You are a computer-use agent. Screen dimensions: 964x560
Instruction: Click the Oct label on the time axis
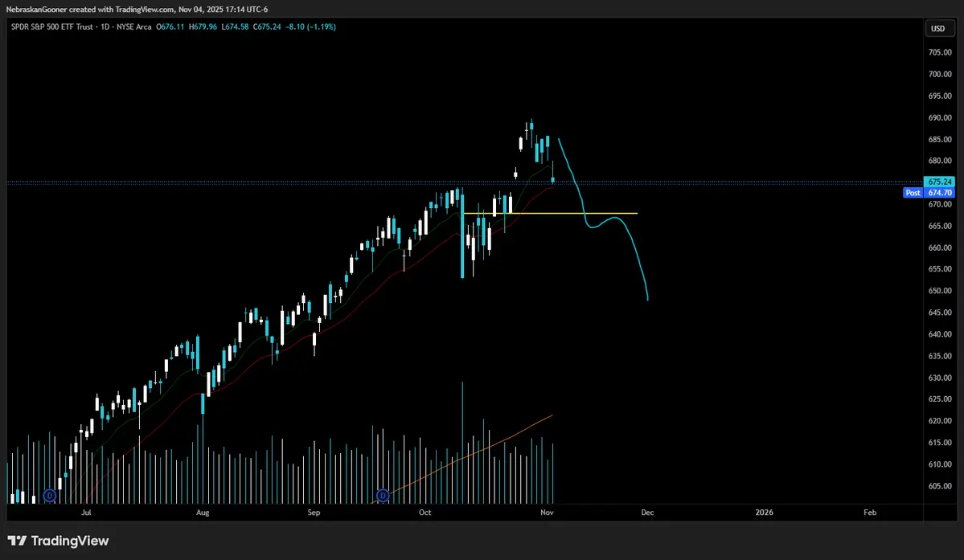(425, 512)
